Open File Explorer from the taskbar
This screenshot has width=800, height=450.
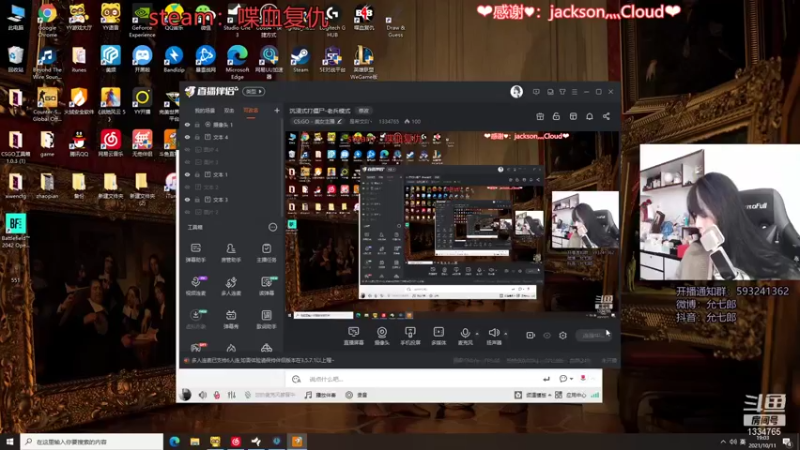(195, 441)
